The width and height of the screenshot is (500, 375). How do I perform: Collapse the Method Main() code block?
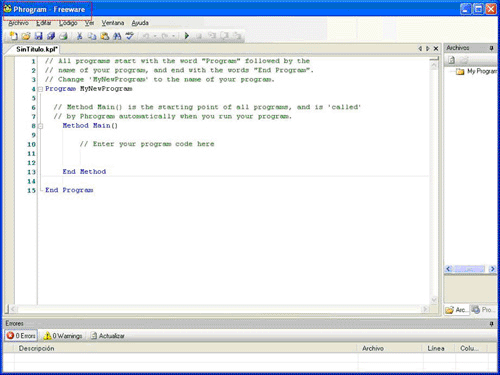pos(40,126)
